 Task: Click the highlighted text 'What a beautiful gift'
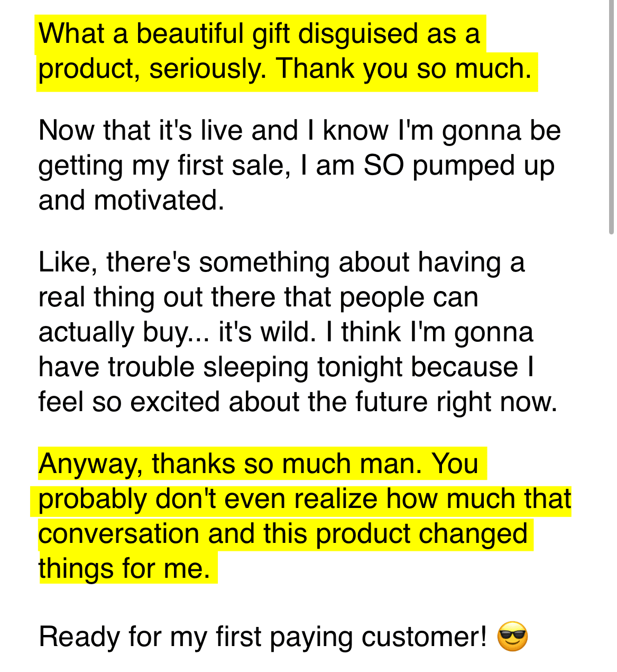point(164,34)
